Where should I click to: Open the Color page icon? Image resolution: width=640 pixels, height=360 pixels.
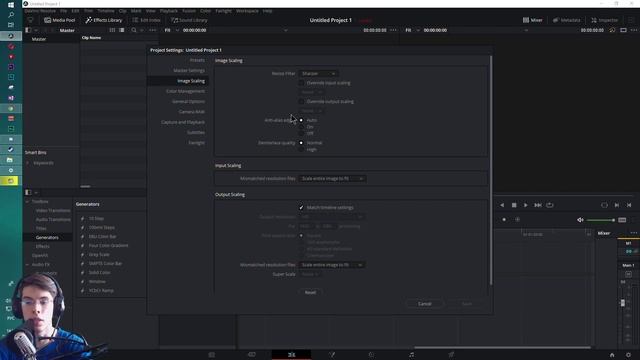[371, 355]
